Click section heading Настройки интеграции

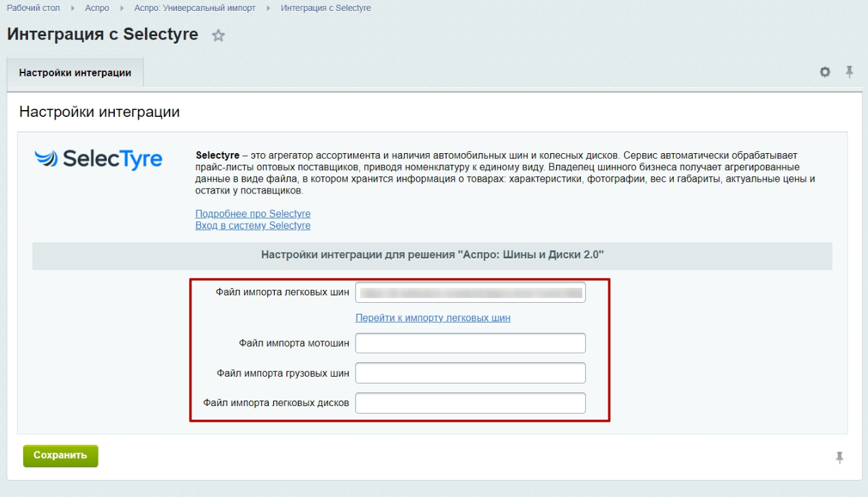pos(99,112)
